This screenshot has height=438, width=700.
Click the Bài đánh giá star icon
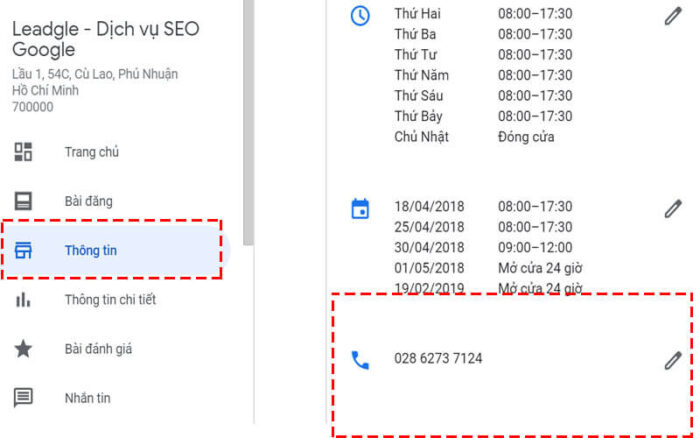coord(23,349)
